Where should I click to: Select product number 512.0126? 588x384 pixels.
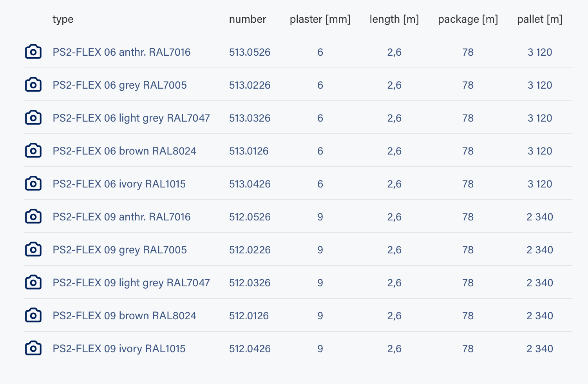[x=249, y=316]
